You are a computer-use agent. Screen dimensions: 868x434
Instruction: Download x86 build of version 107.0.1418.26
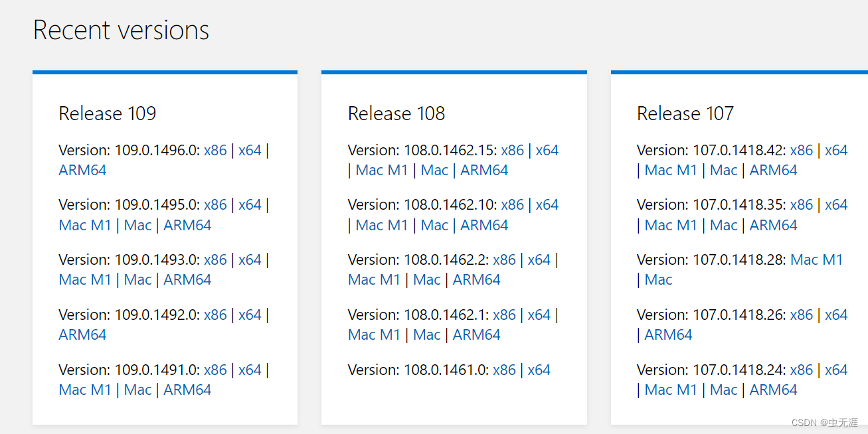coord(802,315)
